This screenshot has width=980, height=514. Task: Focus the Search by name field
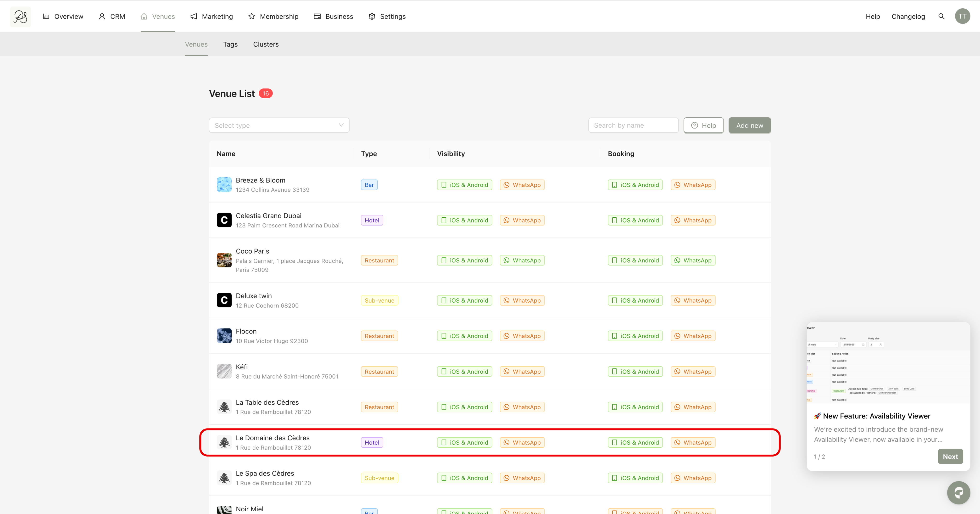pos(633,125)
